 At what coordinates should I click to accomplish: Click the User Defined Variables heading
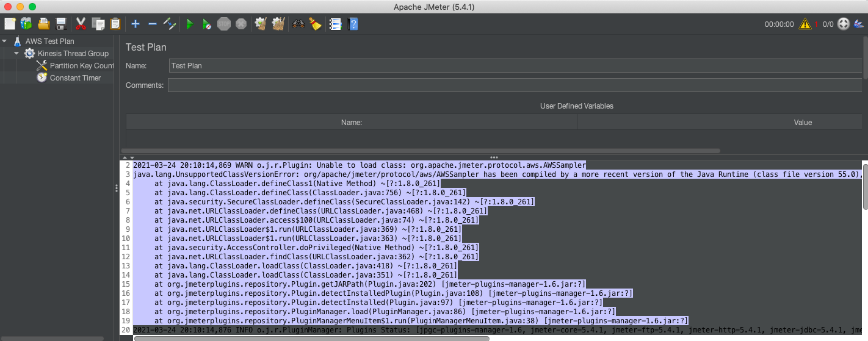[576, 106]
